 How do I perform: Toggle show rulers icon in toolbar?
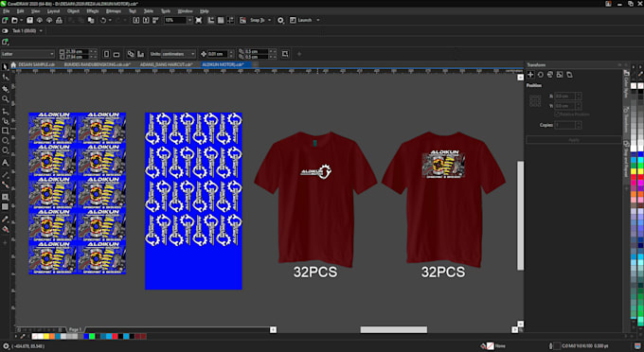coord(210,20)
